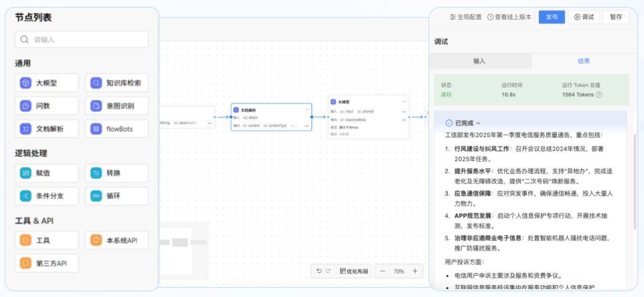Image resolution: width=644 pixels, height=297 pixels.
Task: Click the 用户投诉方面 text line
Action: coord(464,262)
